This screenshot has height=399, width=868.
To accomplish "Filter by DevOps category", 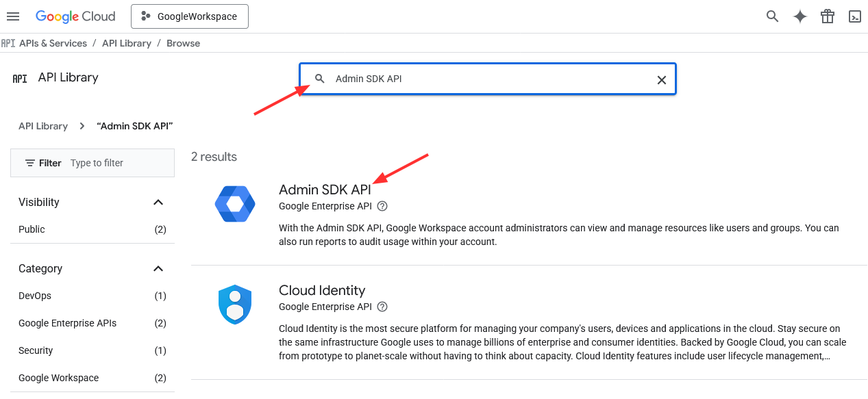I will (x=35, y=296).
